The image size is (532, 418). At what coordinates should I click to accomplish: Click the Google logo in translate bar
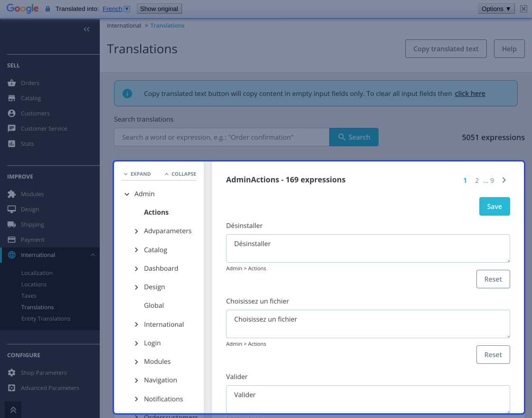(x=22, y=9)
